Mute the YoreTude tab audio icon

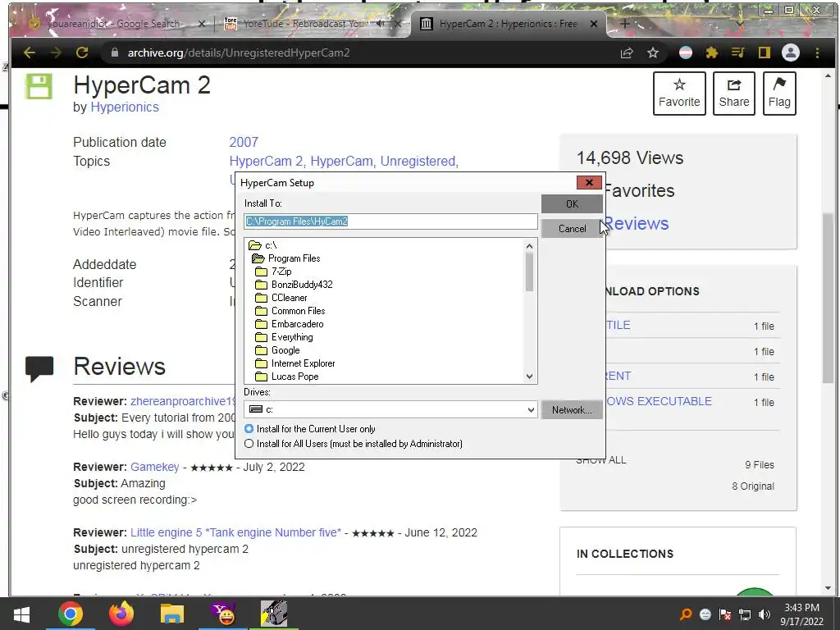click(381, 24)
